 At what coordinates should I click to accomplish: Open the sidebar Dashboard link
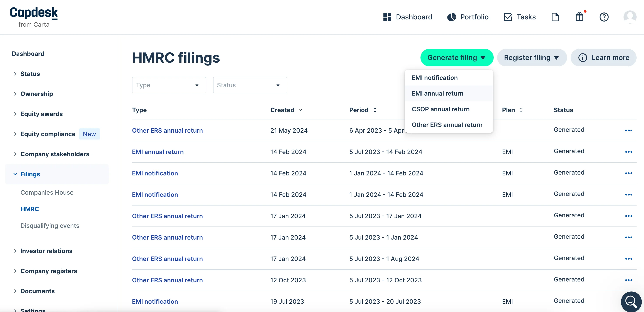[x=28, y=54]
